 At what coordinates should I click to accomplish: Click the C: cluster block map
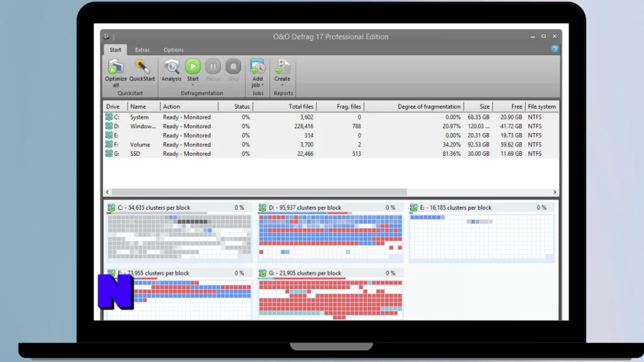(179, 237)
